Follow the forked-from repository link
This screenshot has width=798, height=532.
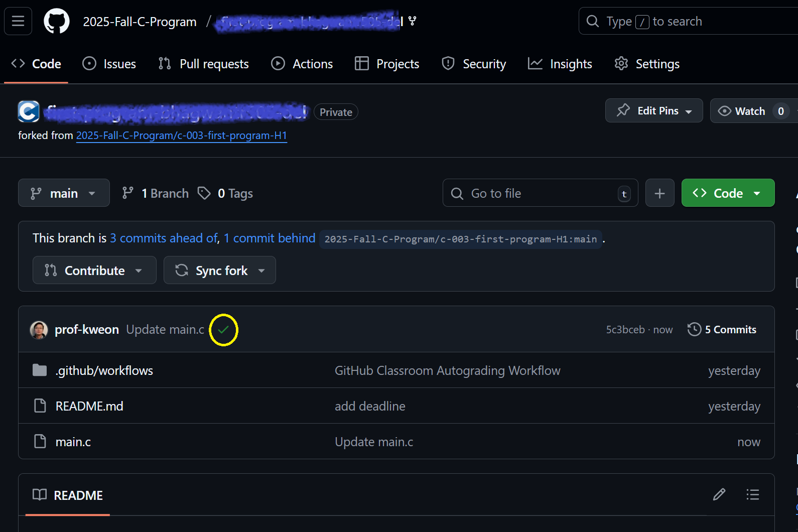coord(181,136)
